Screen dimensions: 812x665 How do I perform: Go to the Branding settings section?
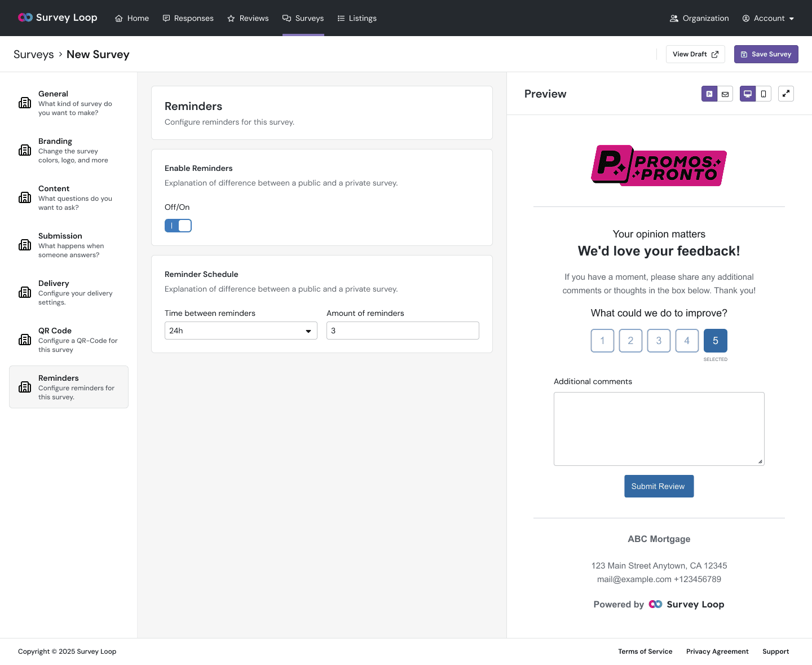click(69, 150)
